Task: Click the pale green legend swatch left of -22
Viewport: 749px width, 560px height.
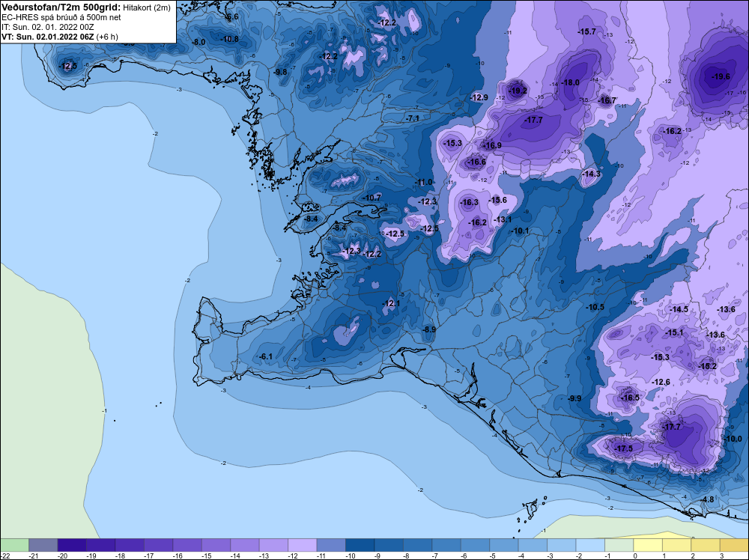Action: pyautogui.click(x=14, y=545)
